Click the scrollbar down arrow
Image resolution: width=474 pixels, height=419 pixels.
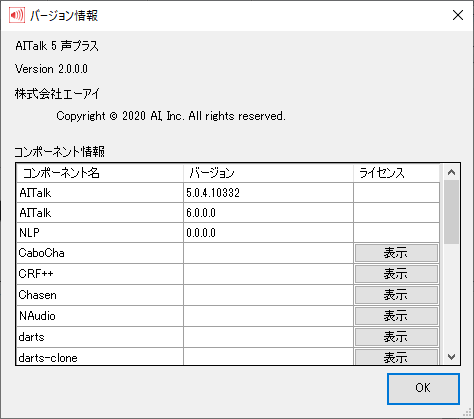click(x=452, y=357)
